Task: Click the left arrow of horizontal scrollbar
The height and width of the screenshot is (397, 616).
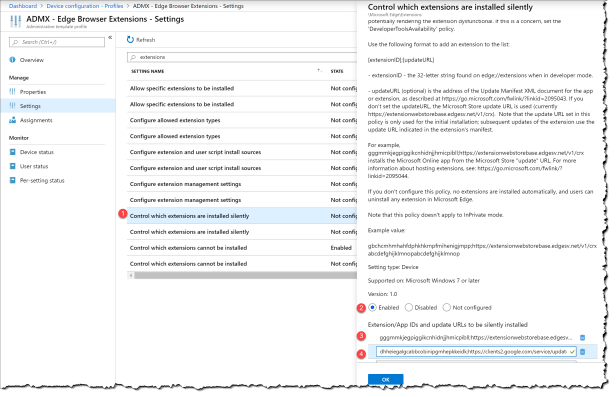Action: (131, 275)
